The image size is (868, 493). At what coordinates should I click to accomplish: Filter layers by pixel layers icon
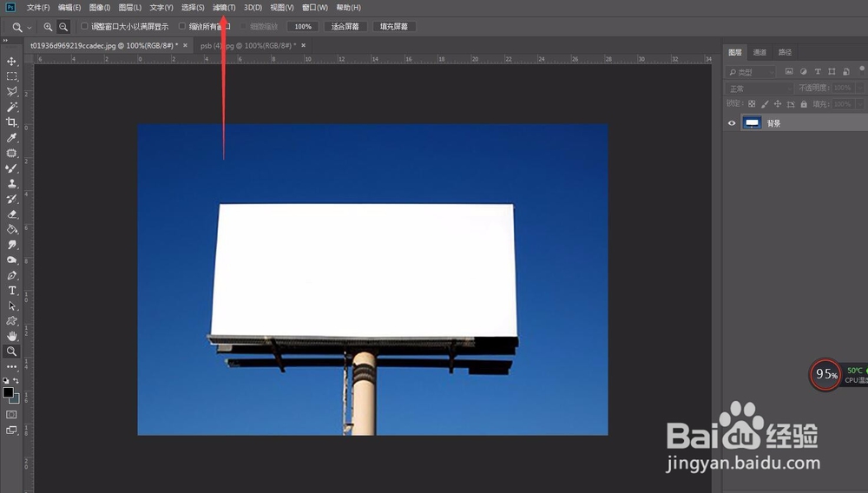pyautogui.click(x=789, y=71)
